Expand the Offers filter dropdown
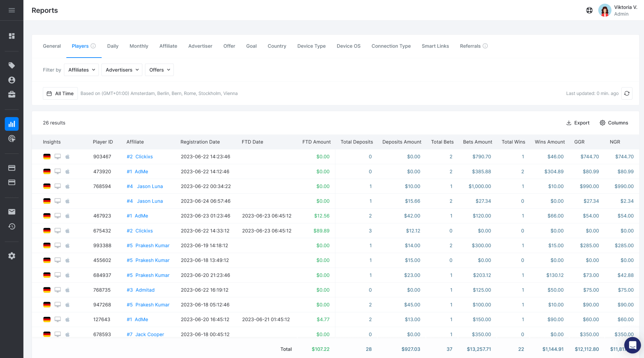Viewport: 644px width, 358px height. click(159, 70)
